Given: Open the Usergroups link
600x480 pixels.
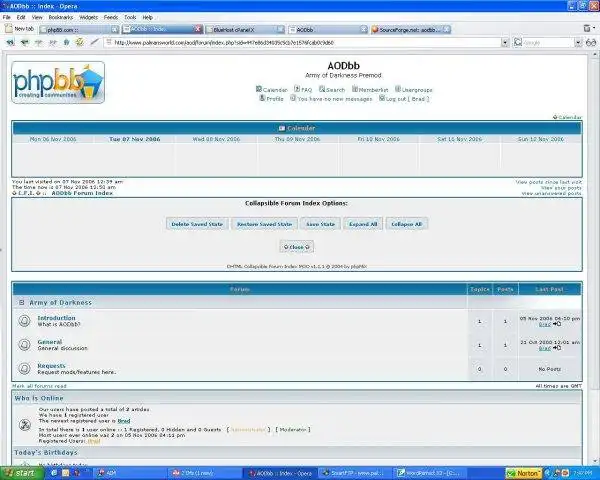Looking at the screenshot, I should pyautogui.click(x=414, y=90).
